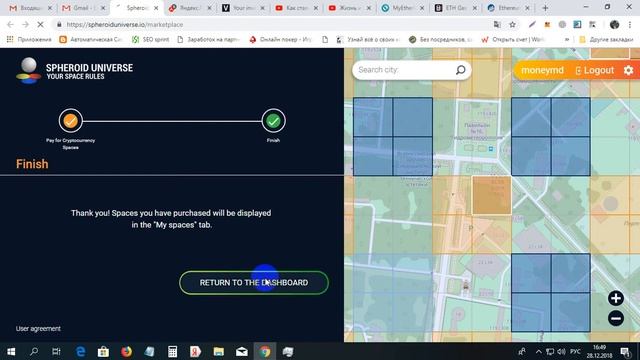Switch to the second Gmail tab
The image size is (640, 360).
coord(84,8)
